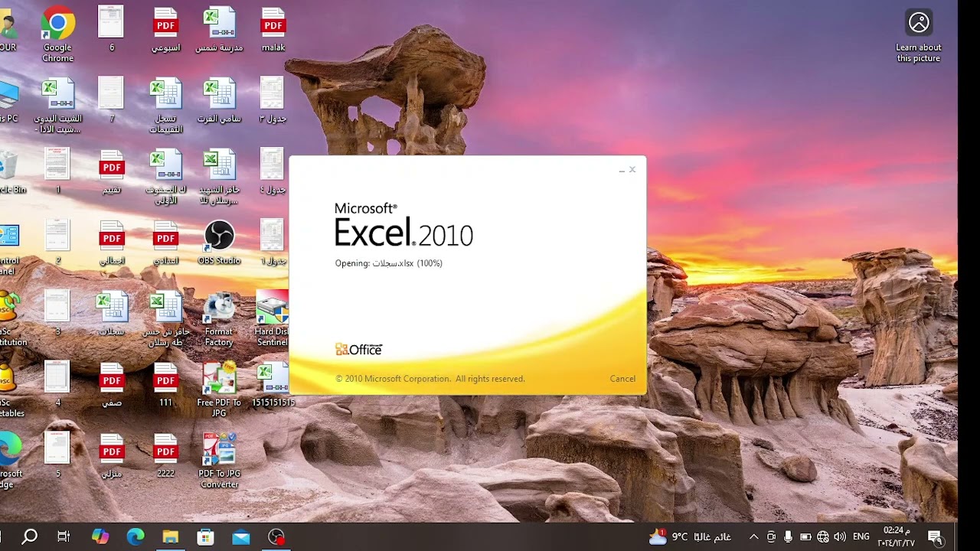This screenshot has height=551, width=980.
Task: Open the weather widget showing 9°C
Action: [690, 536]
